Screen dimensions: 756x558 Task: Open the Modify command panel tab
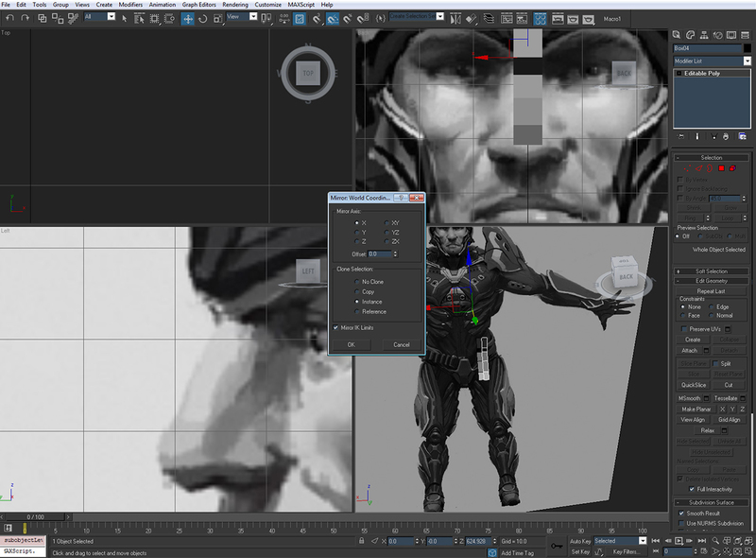[x=691, y=35]
